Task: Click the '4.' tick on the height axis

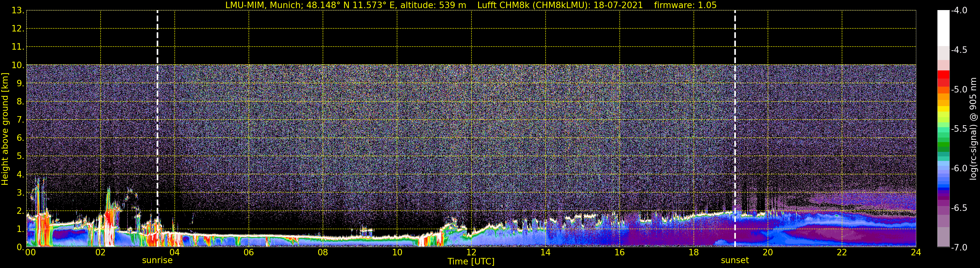Action: 20,175
